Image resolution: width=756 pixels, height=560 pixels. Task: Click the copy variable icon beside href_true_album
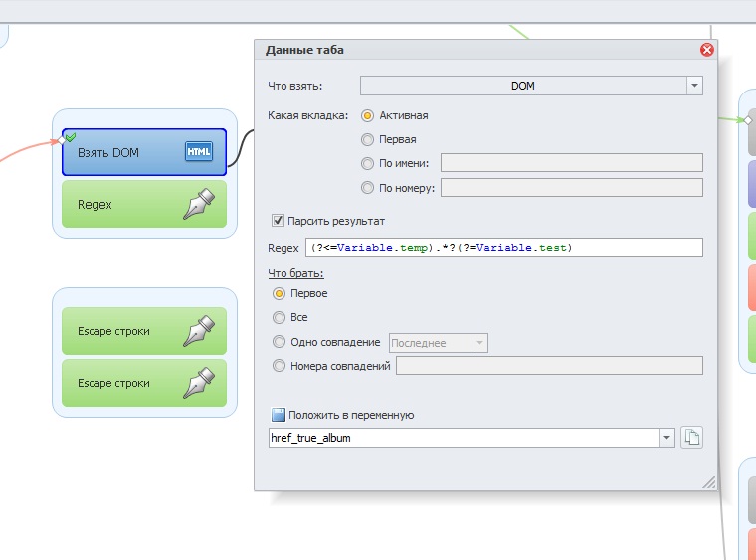[x=692, y=438]
